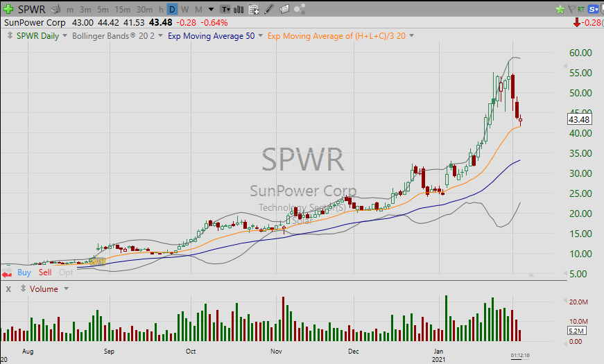Click the RT real-time indicator
Image resolution: width=604 pixels, height=364 pixels.
pos(581,9)
